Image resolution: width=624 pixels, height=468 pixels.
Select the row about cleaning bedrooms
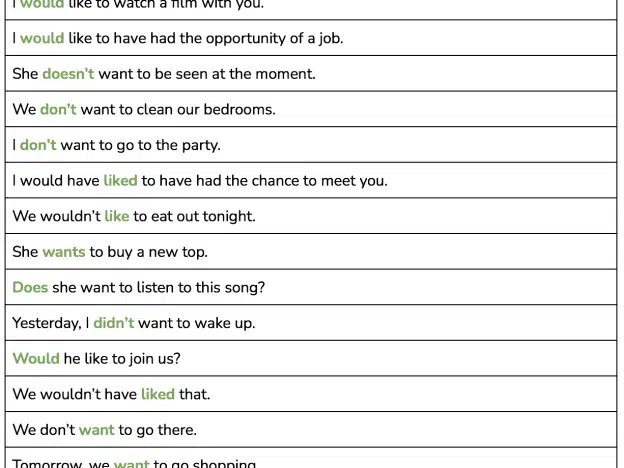click(x=311, y=109)
